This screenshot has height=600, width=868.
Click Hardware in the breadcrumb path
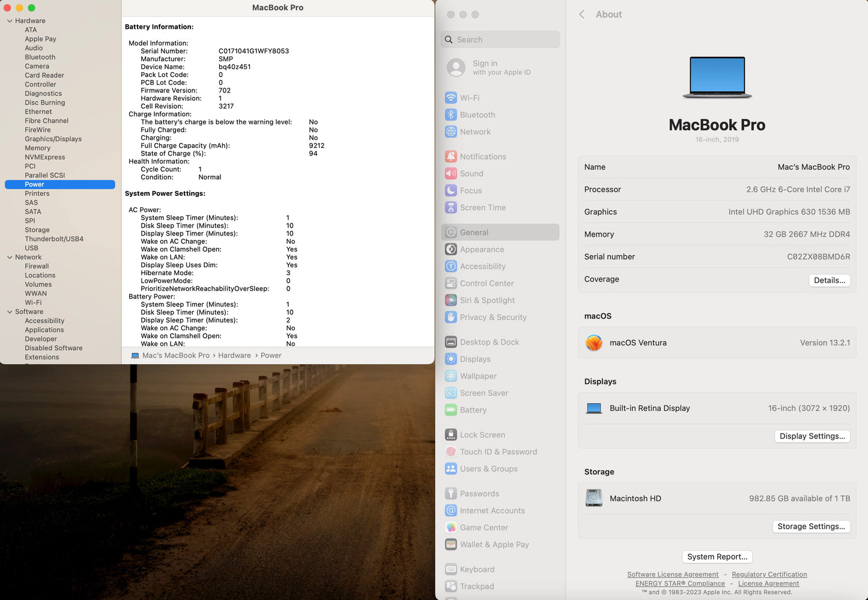coord(234,355)
